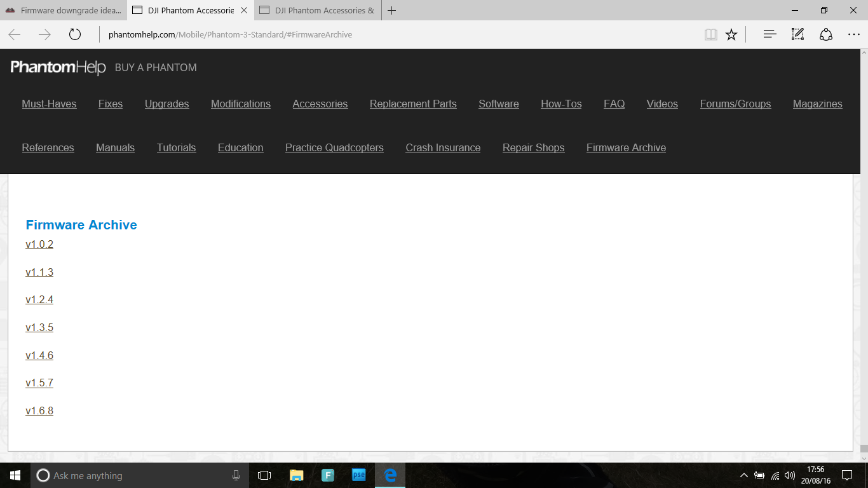Open Education section
This screenshot has width=868, height=488.
click(240, 148)
